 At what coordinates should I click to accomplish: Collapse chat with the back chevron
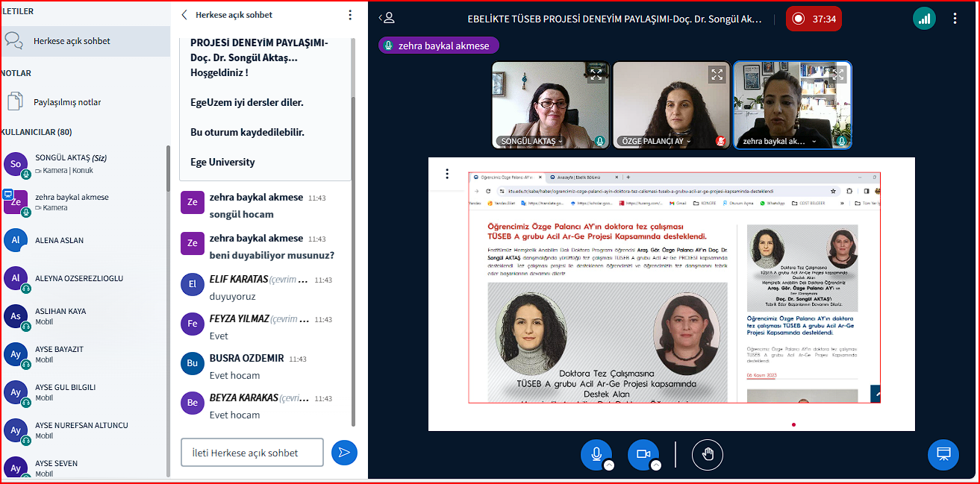point(185,15)
